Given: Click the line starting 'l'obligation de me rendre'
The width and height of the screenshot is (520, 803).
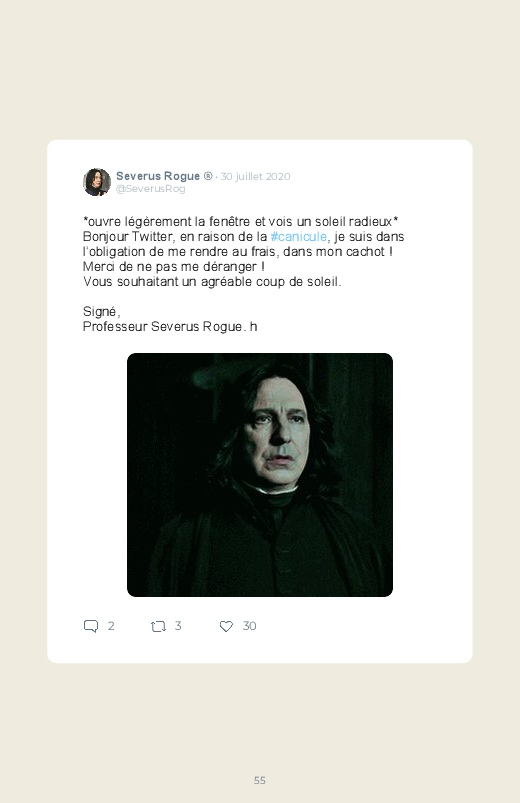Looking at the screenshot, I should tap(238, 252).
